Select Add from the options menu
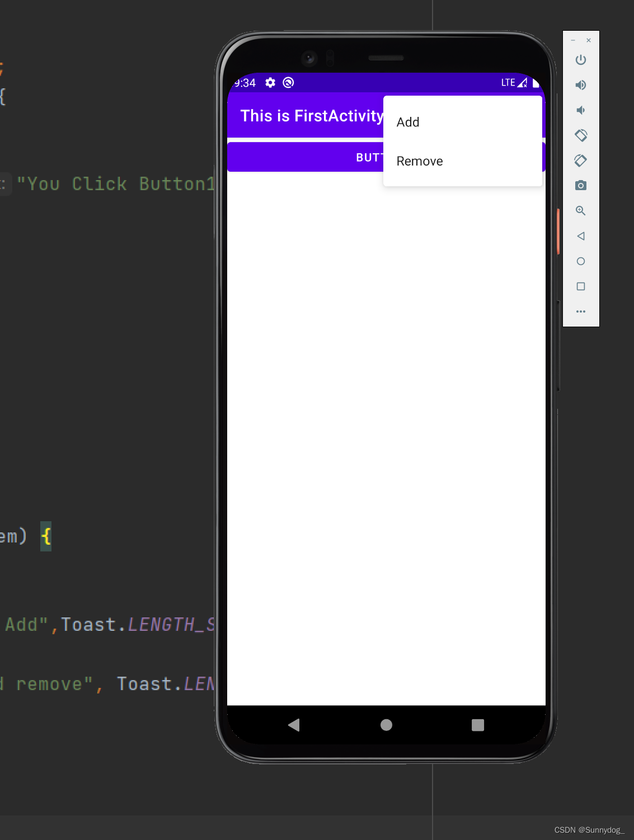The image size is (634, 840). 463,122
